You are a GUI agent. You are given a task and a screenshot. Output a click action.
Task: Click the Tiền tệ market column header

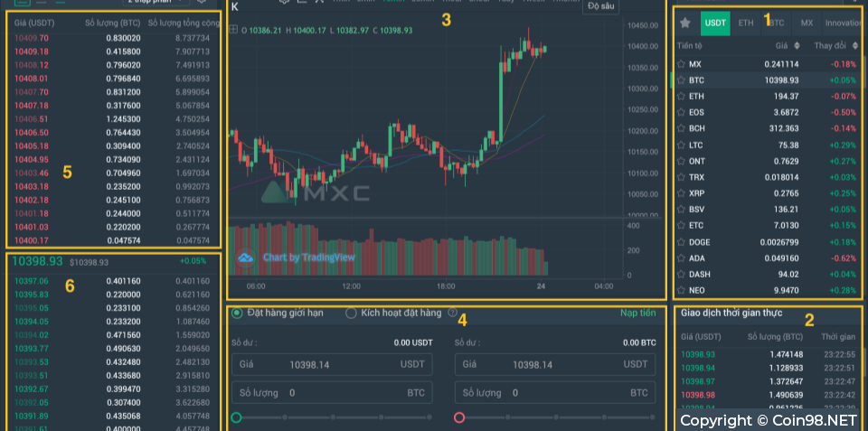tap(690, 45)
